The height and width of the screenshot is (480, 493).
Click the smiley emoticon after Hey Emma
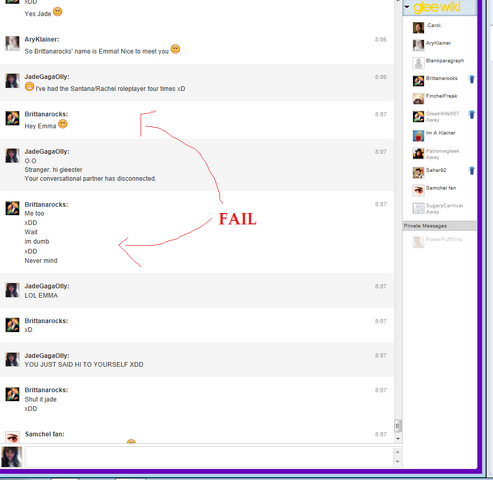point(63,124)
